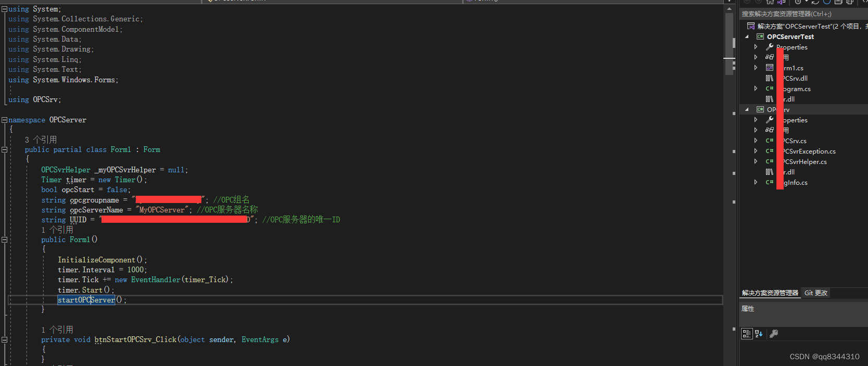Viewport: 868px width, 366px height.
Task: Click the library icon of the dll below OPCSvrHelper.cs
Action: coord(770,172)
